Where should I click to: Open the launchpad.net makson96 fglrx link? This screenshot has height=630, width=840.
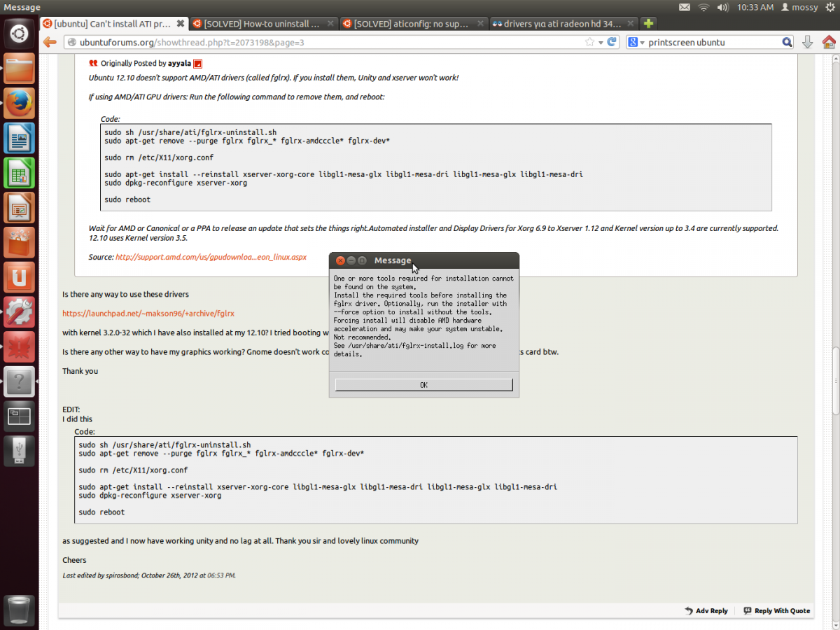(x=148, y=314)
